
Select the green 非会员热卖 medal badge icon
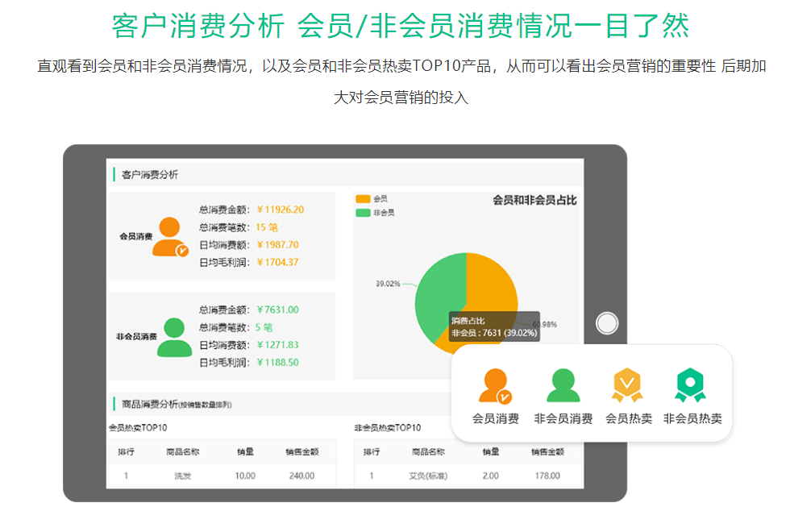692,386
